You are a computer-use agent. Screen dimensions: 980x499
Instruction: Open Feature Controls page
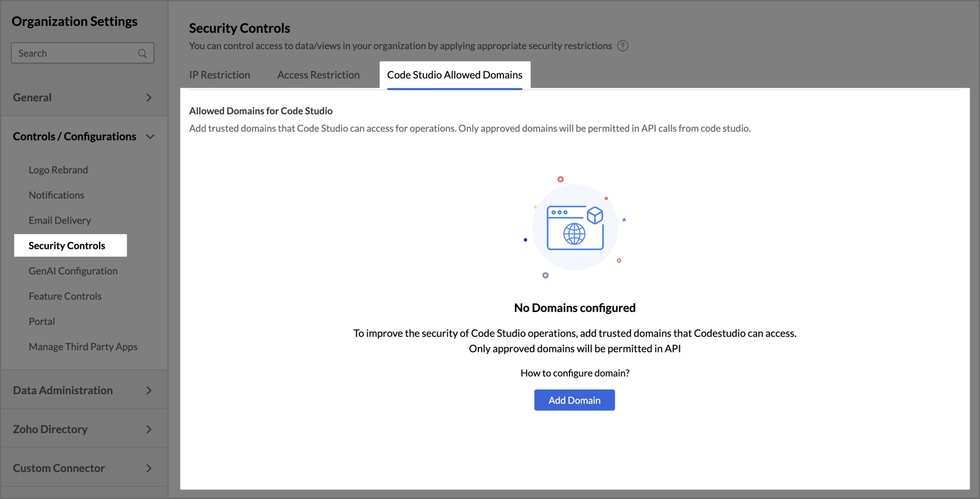pyautogui.click(x=65, y=296)
